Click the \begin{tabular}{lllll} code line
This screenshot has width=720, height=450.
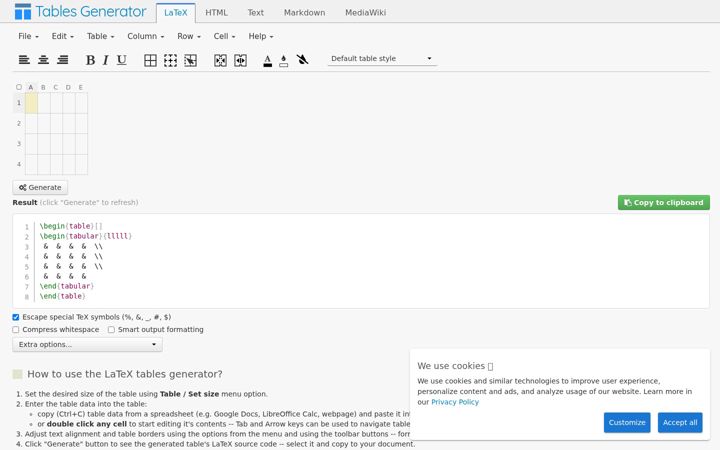pyautogui.click(x=86, y=236)
